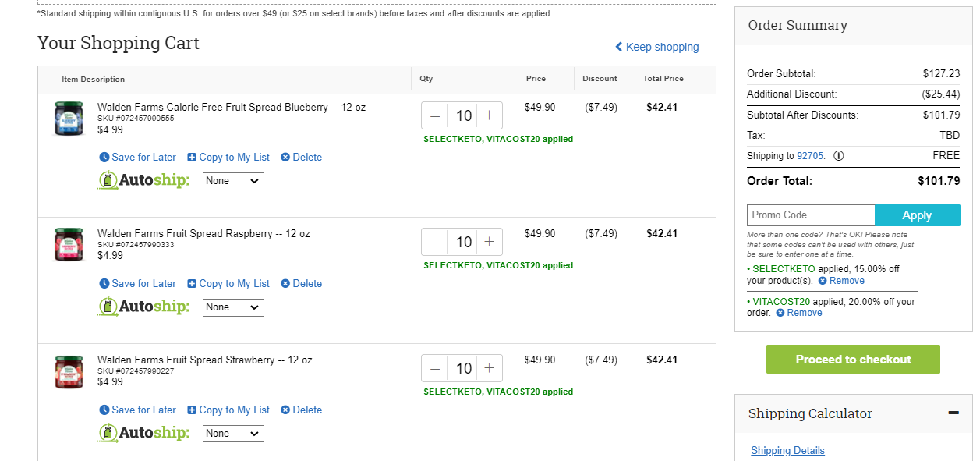Click Save for Later clock icon for Blueberry

tap(105, 158)
